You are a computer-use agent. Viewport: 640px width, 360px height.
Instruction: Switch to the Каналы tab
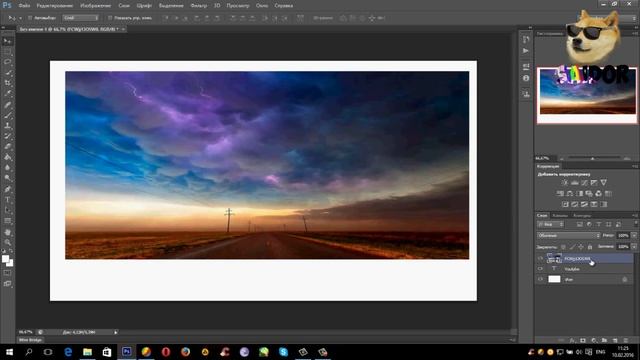click(560, 216)
